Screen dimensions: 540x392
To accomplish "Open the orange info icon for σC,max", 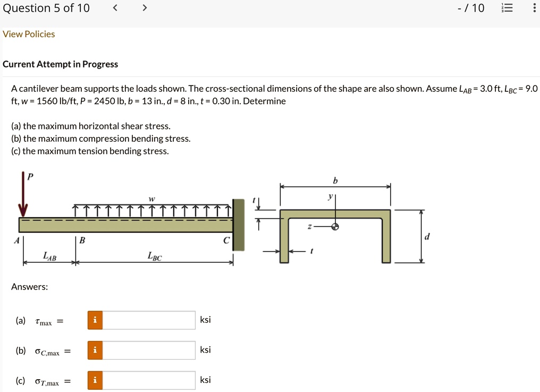I will (x=95, y=350).
